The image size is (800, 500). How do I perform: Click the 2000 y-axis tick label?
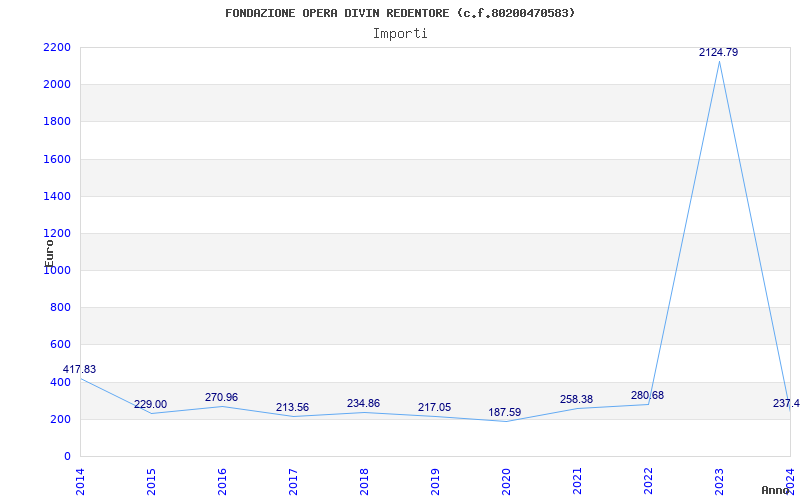click(57, 85)
